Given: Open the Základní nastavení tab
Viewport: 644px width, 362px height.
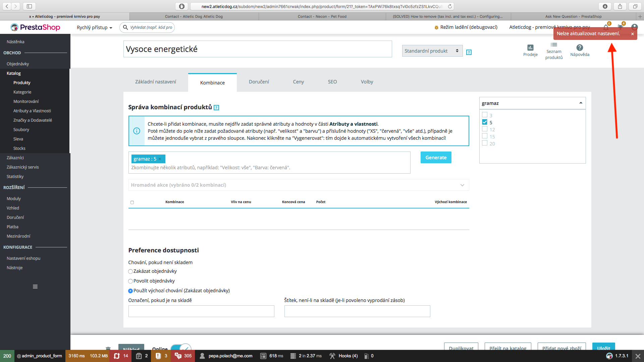Looking at the screenshot, I should 156,82.
